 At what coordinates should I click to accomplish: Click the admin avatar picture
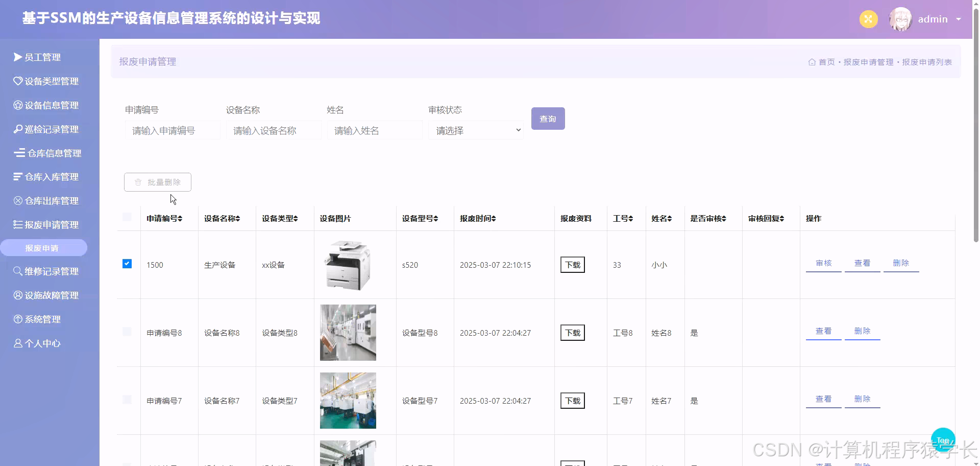[900, 19]
